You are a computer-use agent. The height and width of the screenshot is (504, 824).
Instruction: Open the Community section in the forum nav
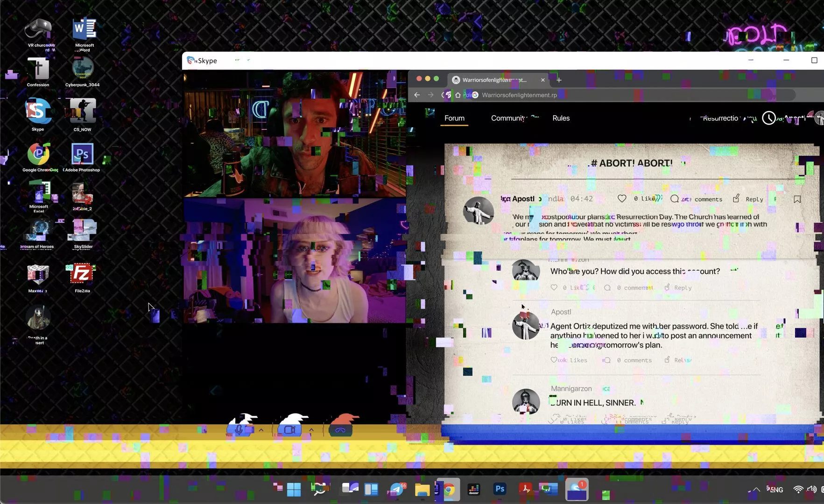click(x=508, y=118)
